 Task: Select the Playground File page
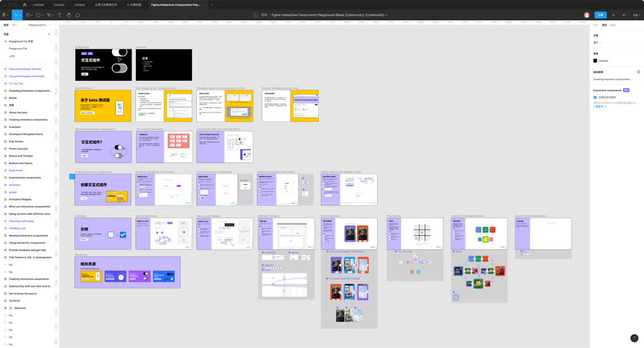pos(18,49)
